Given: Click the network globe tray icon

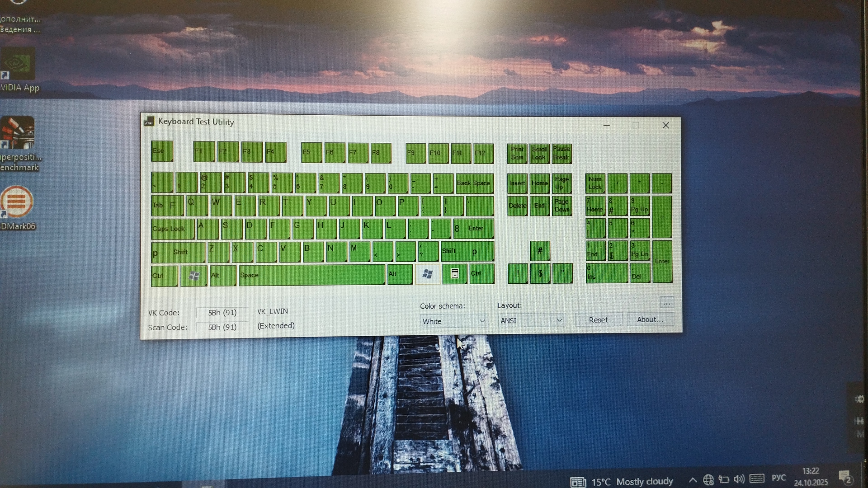Looking at the screenshot, I should pos(708,480).
